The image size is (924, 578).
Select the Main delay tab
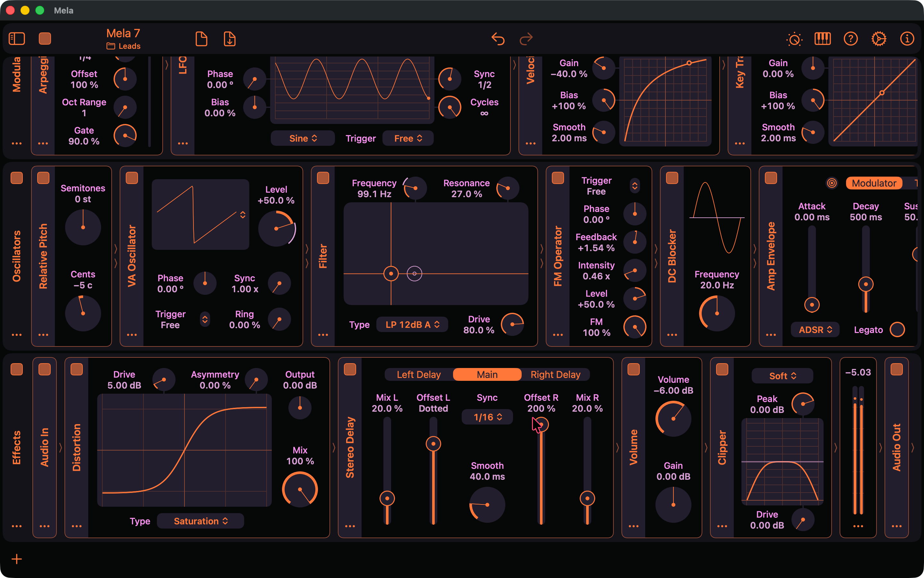coord(487,375)
